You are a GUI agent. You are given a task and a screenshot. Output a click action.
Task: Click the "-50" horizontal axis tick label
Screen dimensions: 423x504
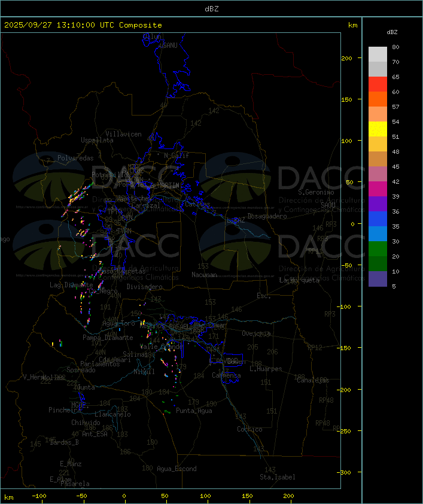(81, 496)
